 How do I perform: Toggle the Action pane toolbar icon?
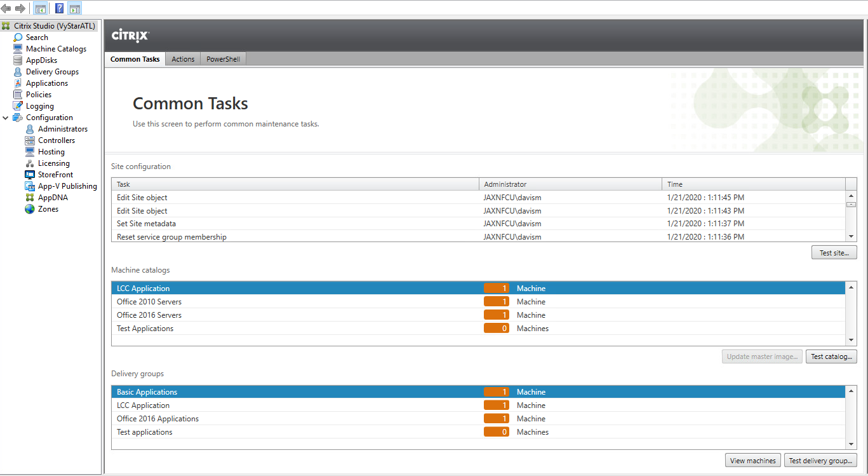75,9
